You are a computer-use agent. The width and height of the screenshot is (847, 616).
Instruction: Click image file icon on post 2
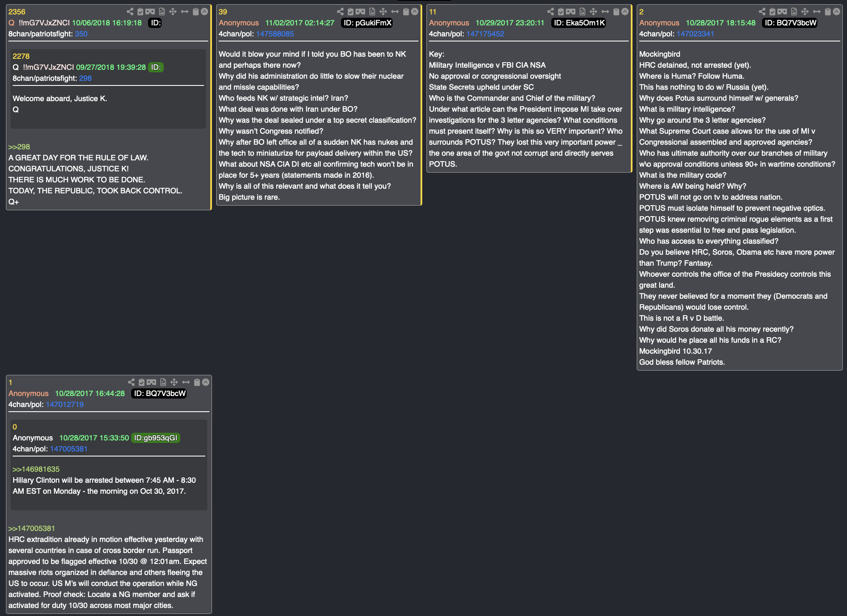[x=794, y=11]
